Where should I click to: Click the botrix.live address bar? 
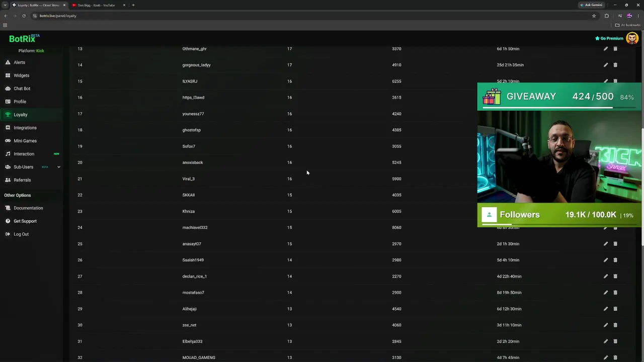(312, 16)
